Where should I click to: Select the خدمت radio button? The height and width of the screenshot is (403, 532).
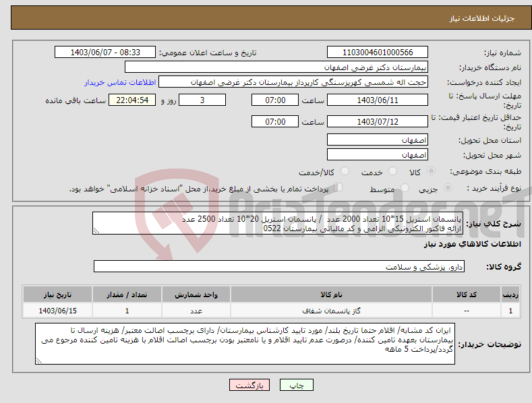pyautogui.click(x=392, y=171)
